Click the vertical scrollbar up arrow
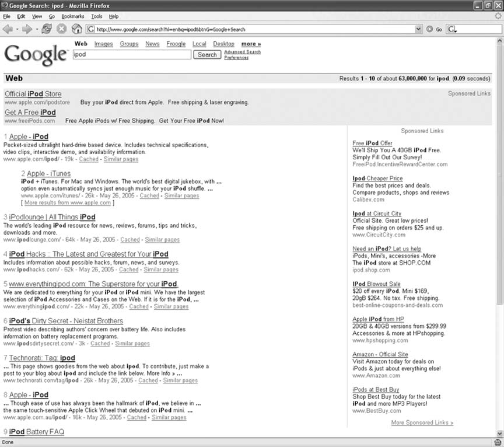 pyautogui.click(x=500, y=41)
